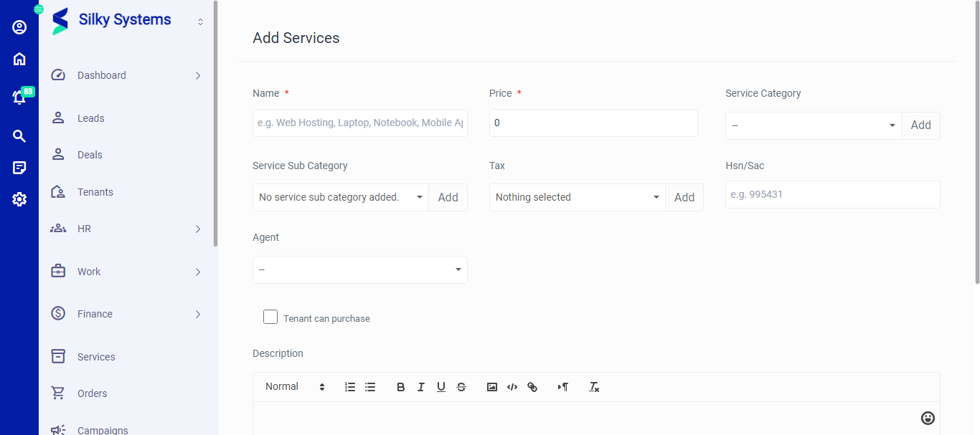Open the code view icon in the editor
The height and width of the screenshot is (435, 980).
point(512,386)
